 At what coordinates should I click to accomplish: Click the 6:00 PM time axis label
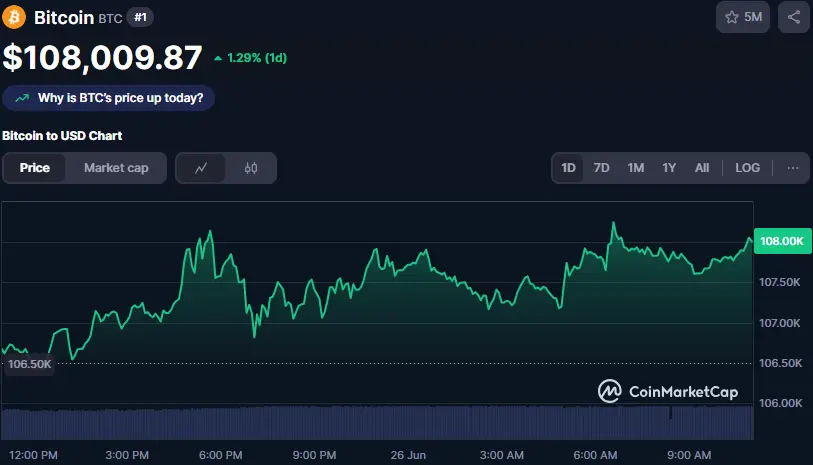click(220, 455)
